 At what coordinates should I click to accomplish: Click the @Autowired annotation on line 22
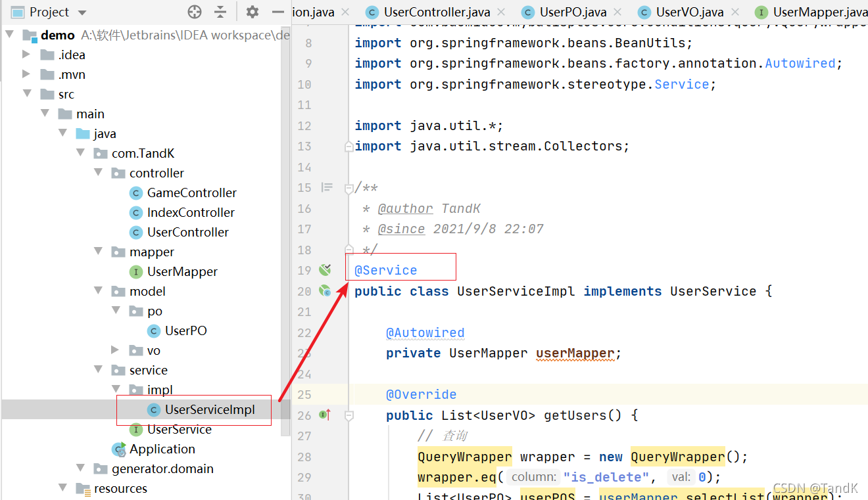point(425,332)
